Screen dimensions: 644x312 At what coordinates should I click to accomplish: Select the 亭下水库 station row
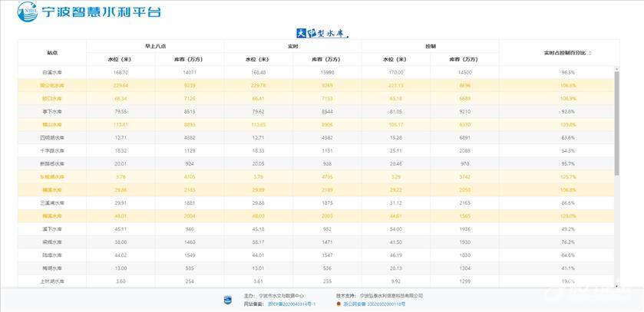tap(315, 111)
